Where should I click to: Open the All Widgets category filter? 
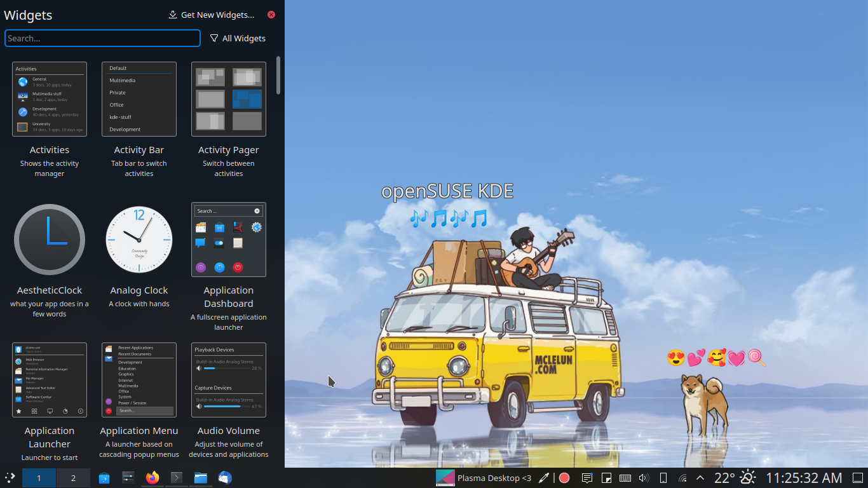pyautogui.click(x=238, y=38)
